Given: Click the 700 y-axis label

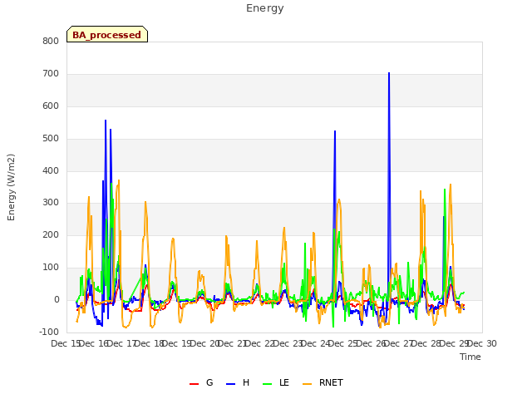Looking at the screenshot, I should tap(51, 74).
